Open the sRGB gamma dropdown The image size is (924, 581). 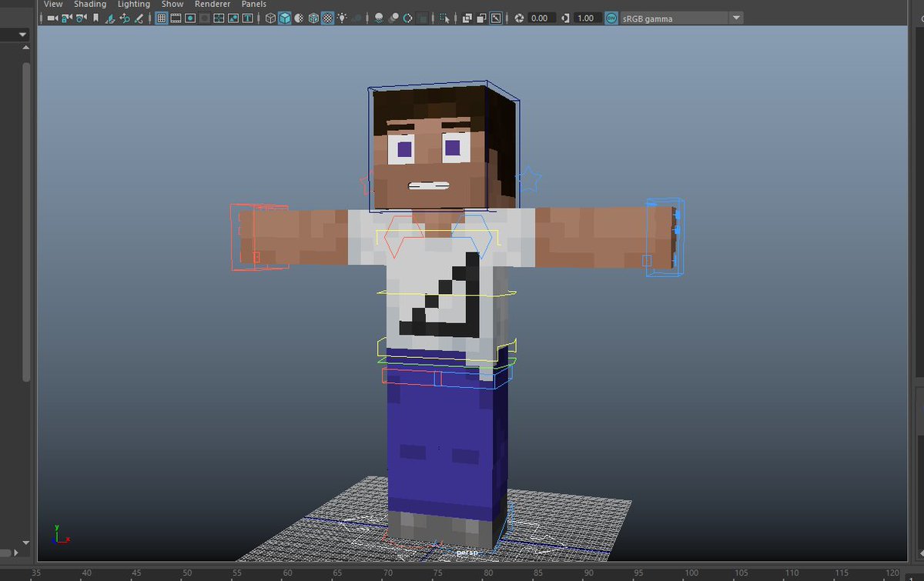[x=681, y=18]
